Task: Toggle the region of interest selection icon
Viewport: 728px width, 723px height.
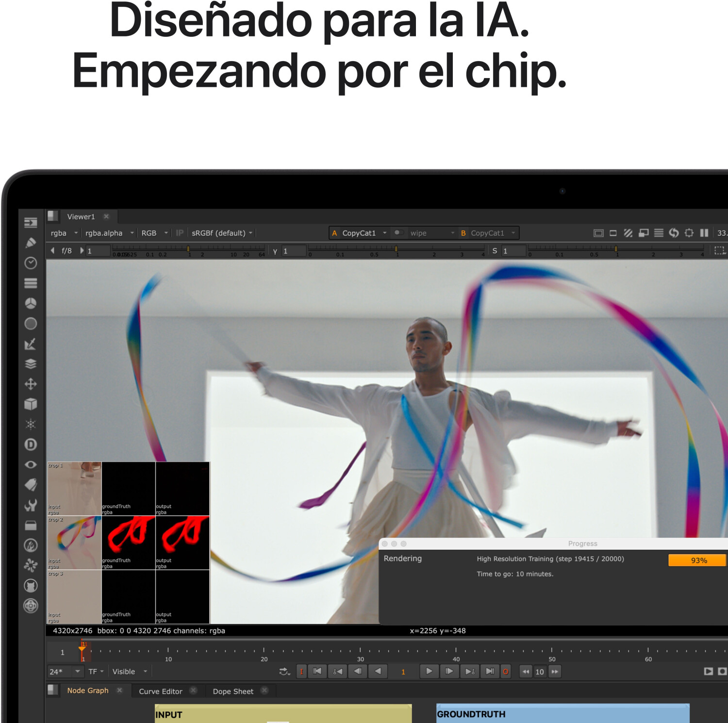Action: [719, 251]
